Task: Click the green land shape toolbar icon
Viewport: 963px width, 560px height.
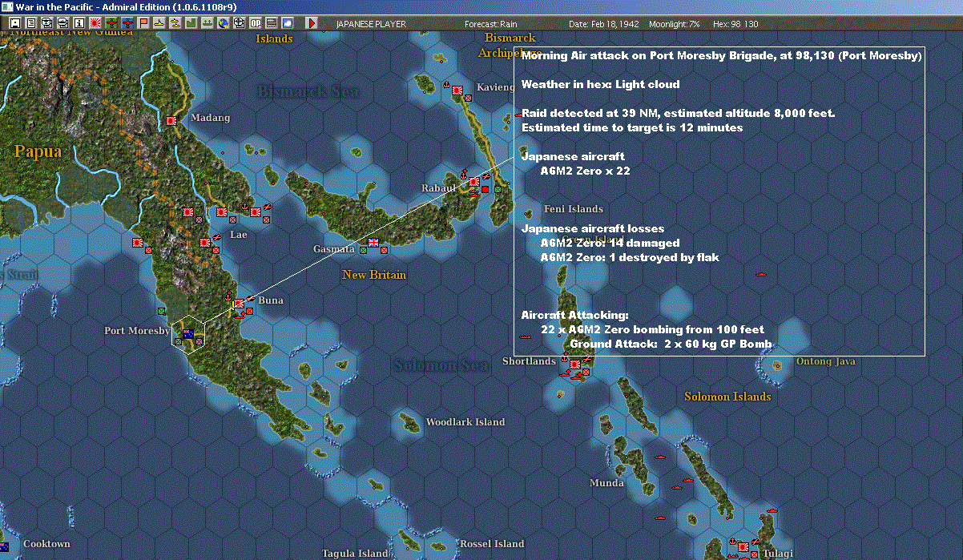Action: 191,24
